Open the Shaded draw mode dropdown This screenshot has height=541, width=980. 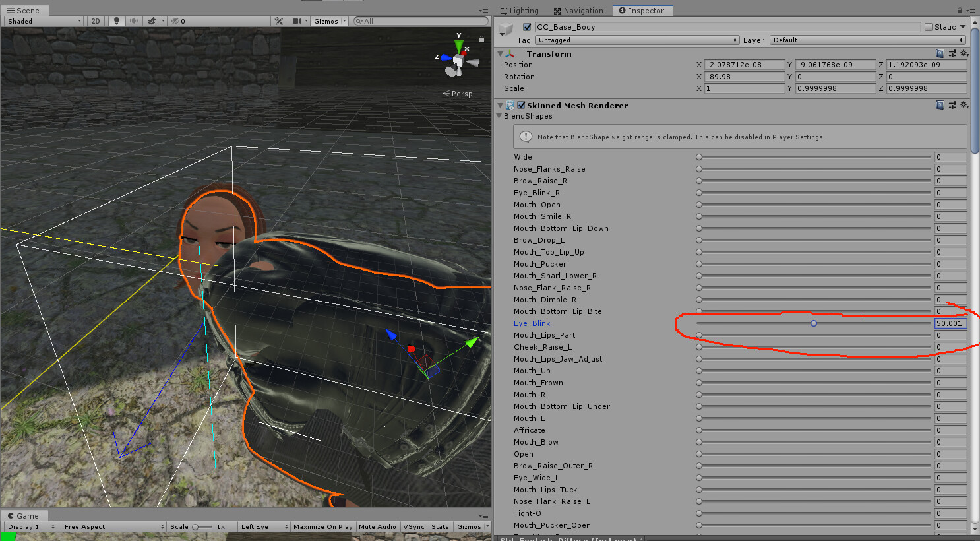[x=42, y=21]
